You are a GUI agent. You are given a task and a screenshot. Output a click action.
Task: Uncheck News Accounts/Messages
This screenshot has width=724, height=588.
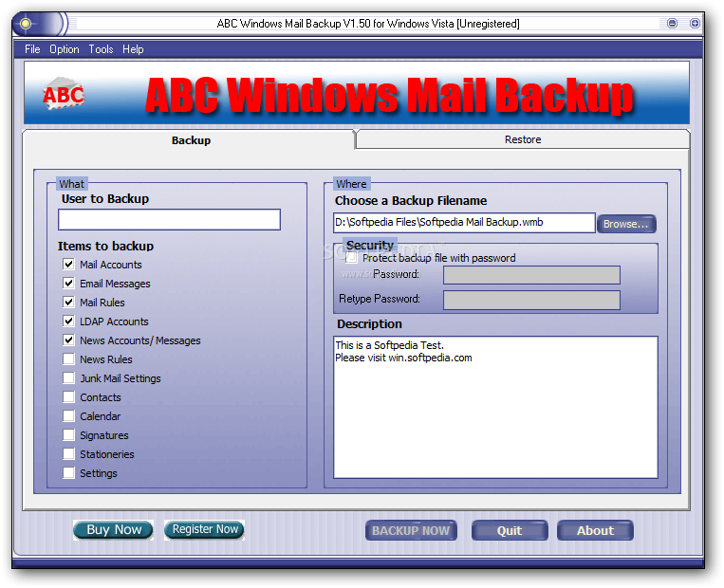pos(69,340)
